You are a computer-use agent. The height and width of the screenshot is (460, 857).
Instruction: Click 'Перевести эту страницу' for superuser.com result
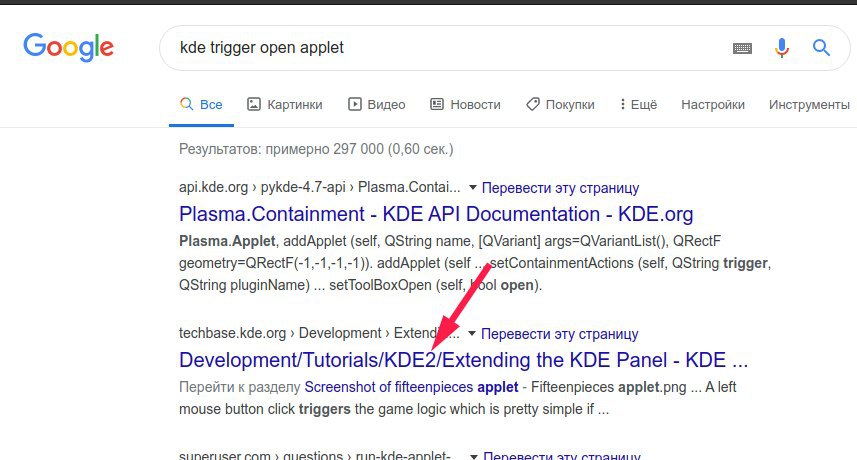coord(562,455)
